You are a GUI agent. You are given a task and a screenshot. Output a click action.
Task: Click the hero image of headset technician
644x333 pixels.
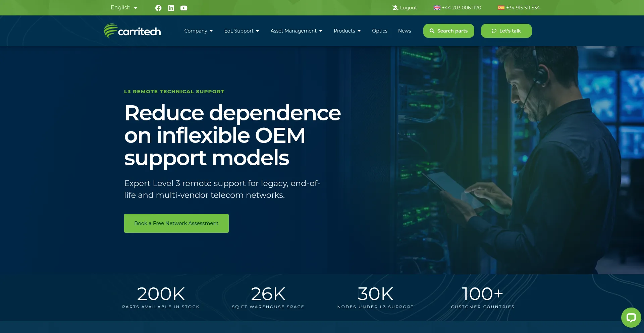tap(517, 160)
